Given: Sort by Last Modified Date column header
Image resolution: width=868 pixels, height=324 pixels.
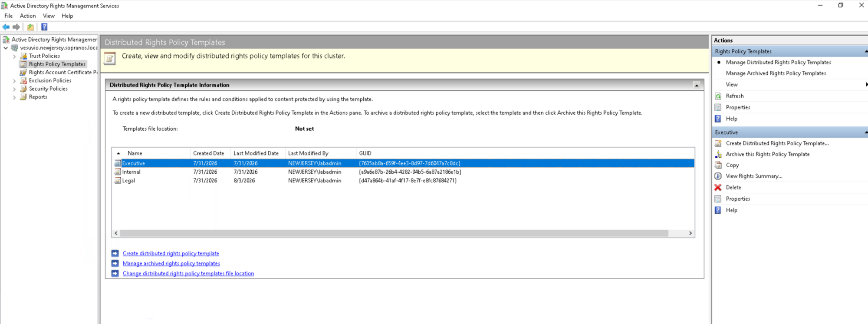Looking at the screenshot, I should click(x=258, y=153).
